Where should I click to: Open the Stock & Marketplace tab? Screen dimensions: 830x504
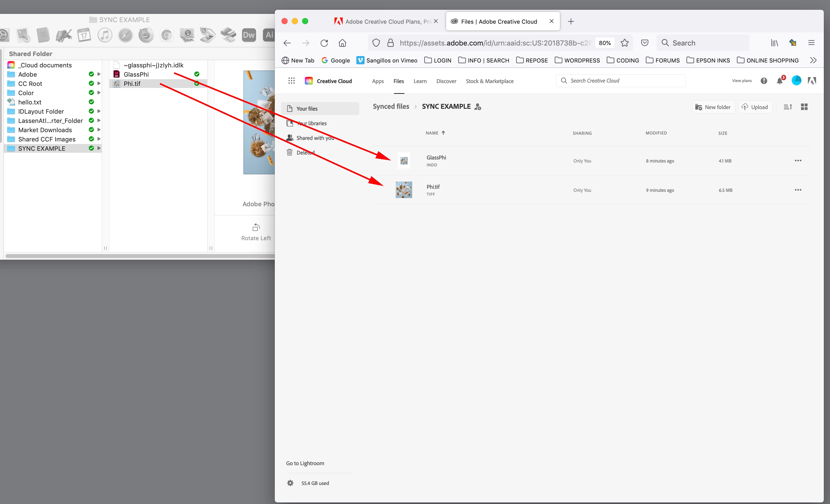(x=489, y=81)
